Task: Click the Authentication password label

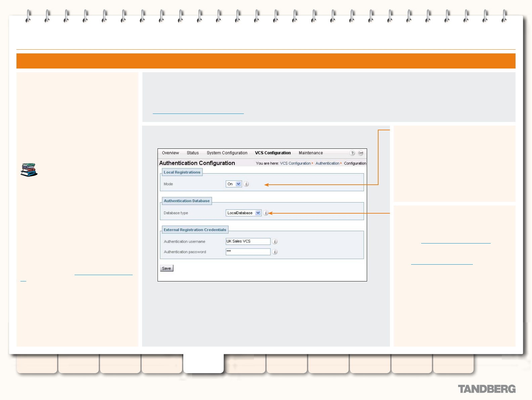Action: click(x=185, y=252)
